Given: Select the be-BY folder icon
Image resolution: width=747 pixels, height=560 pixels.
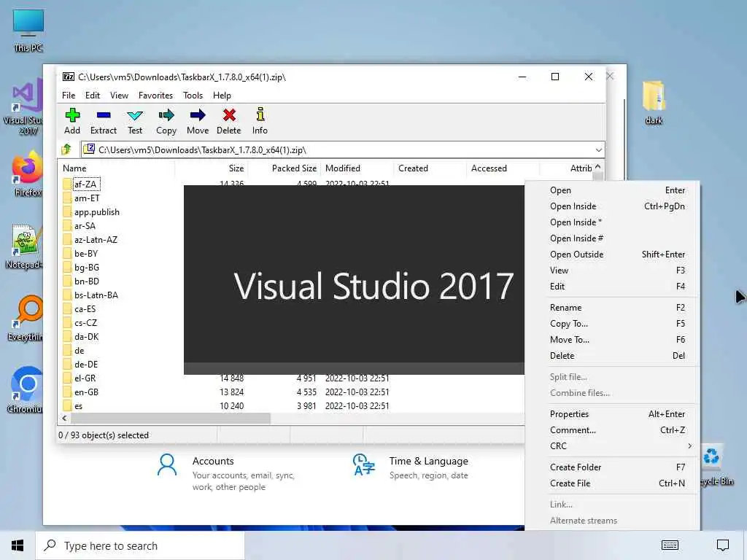Looking at the screenshot, I should (x=67, y=253).
